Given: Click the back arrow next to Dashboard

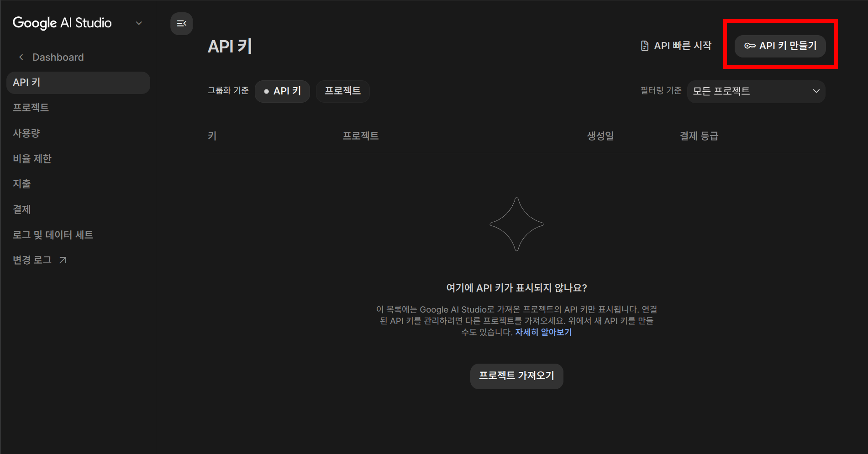Looking at the screenshot, I should [21, 57].
